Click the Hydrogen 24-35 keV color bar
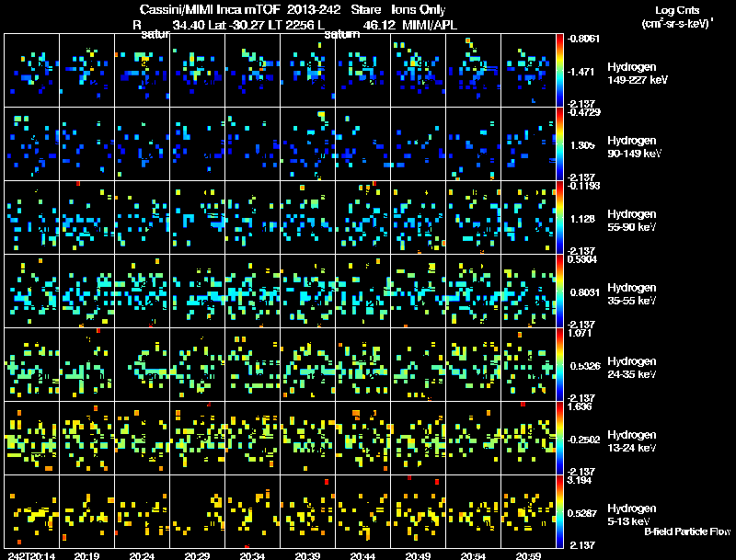 point(559,364)
